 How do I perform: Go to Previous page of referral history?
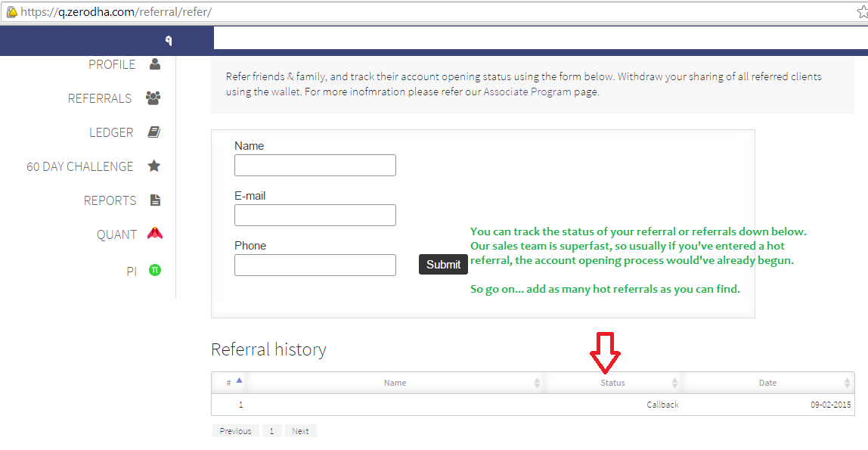235,430
